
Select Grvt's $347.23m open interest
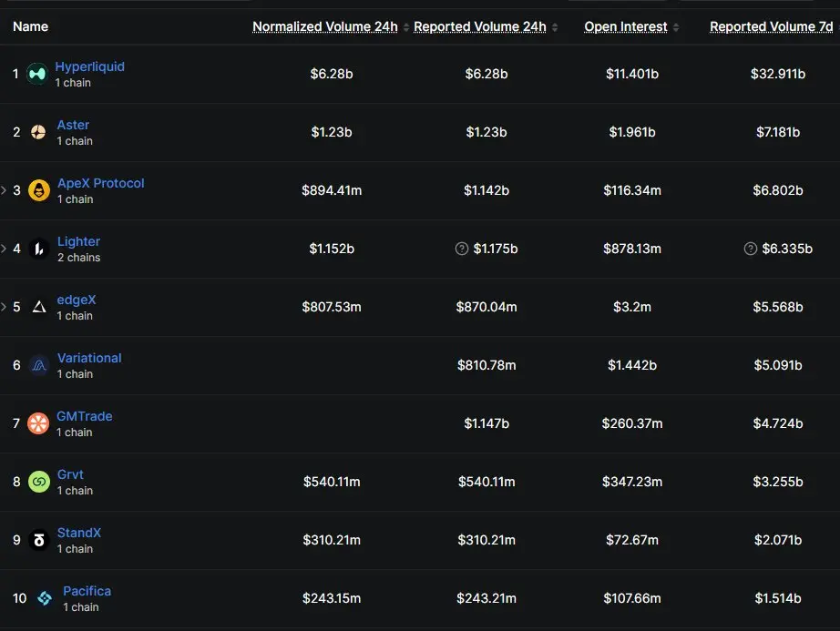[x=632, y=483]
